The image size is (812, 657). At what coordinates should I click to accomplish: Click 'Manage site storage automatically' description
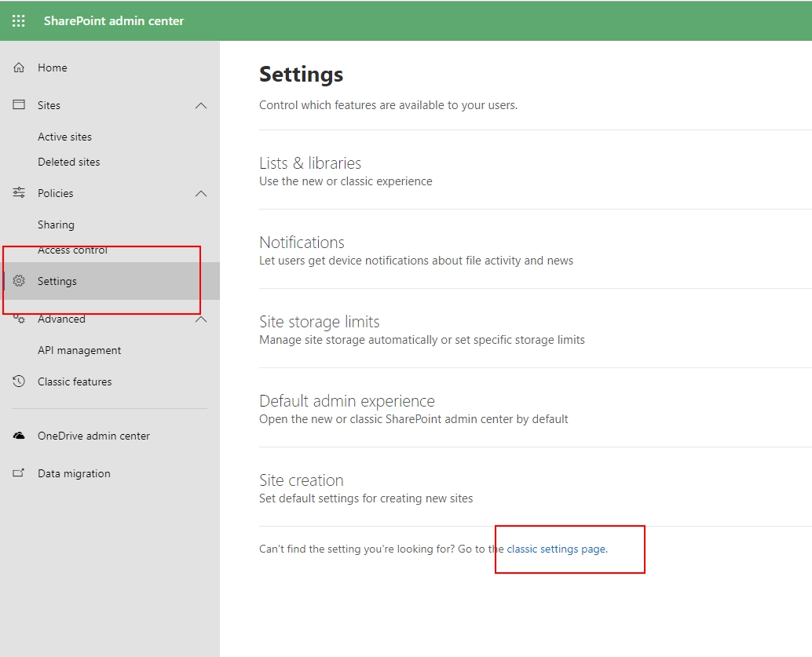coord(422,340)
